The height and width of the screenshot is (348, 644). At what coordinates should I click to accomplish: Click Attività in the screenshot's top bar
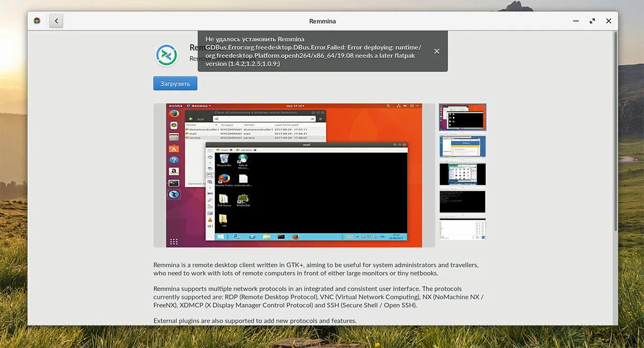click(x=174, y=105)
